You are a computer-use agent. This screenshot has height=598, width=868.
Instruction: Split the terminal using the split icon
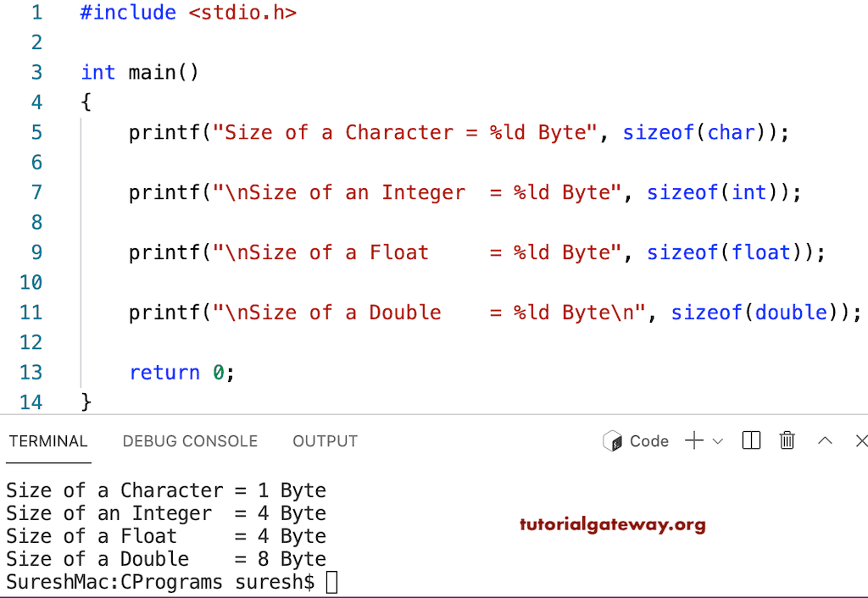coord(751,440)
